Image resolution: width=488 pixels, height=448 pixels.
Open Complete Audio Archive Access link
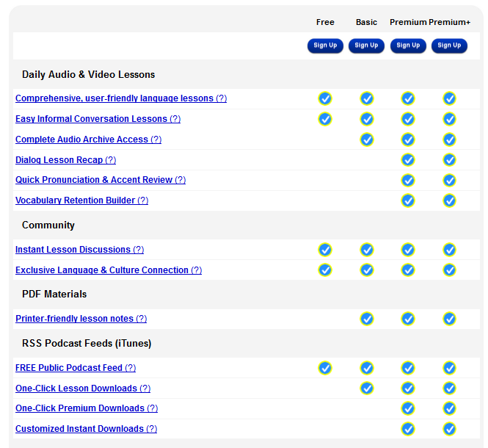[x=88, y=140]
